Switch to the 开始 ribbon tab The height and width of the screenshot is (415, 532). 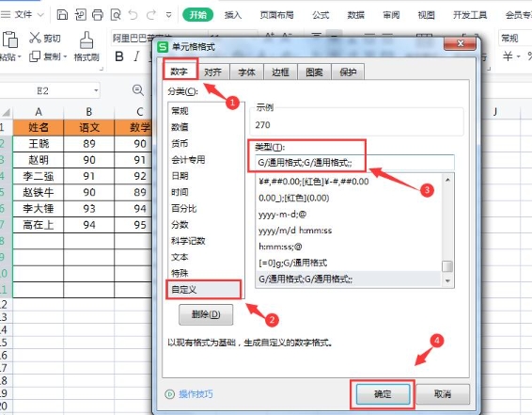tap(197, 15)
